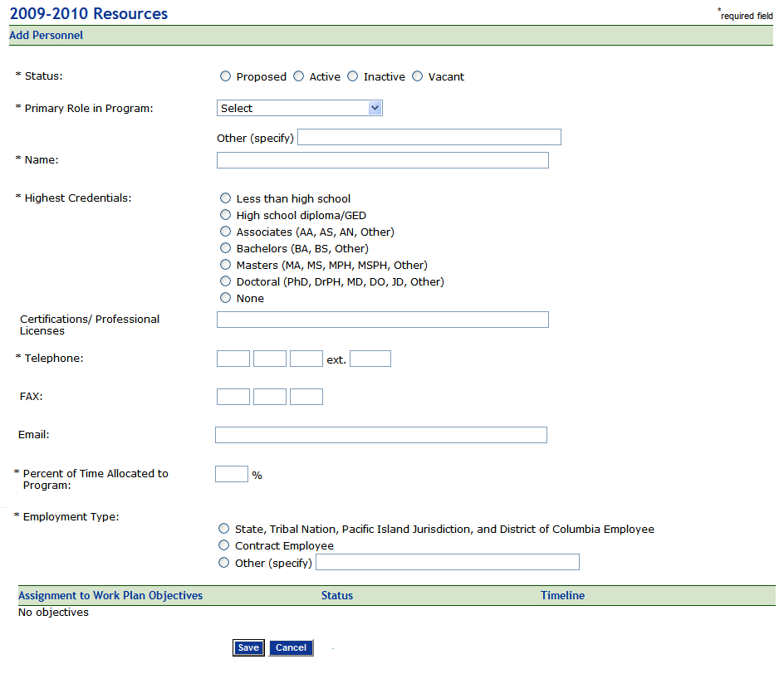Viewport: 784px width, 674px height.
Task: Click the second FAX number box
Action: click(269, 397)
